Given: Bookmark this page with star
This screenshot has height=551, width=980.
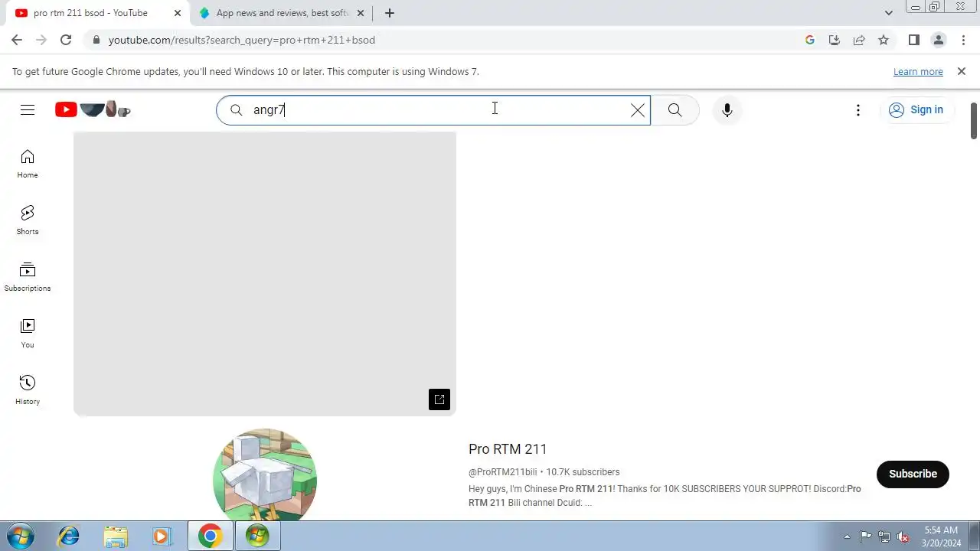Looking at the screenshot, I should click(x=884, y=40).
